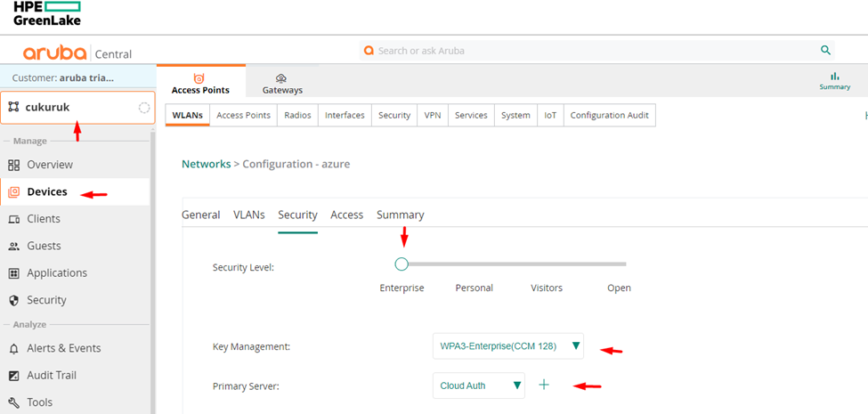Click the Search or ask Aruba field

coord(596,51)
